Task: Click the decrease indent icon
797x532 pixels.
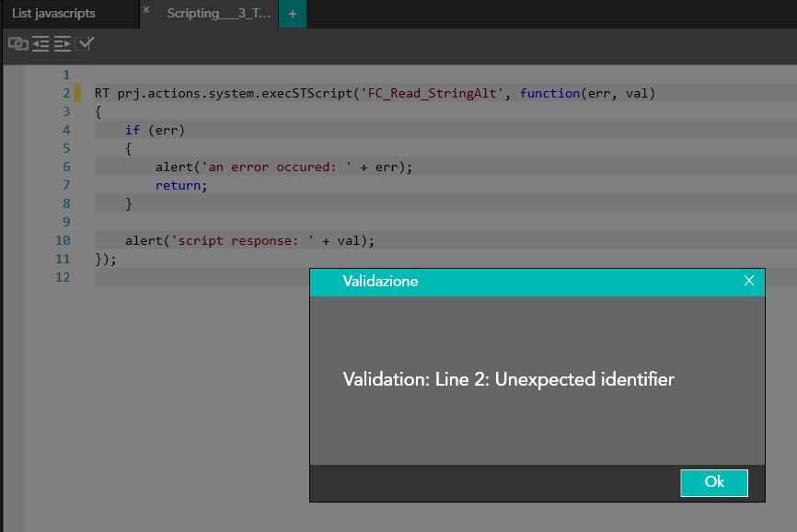Action: 40,43
